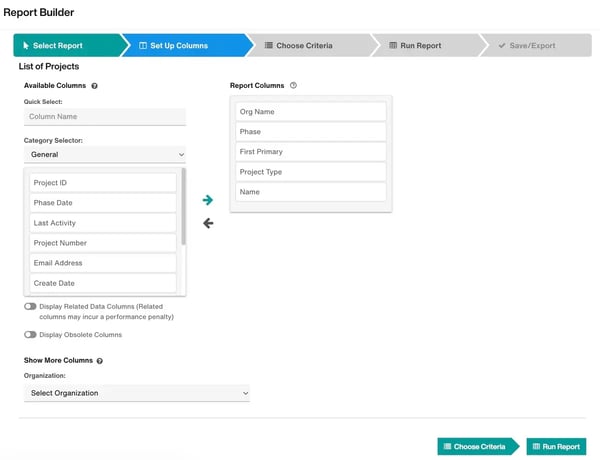Click the Available Columns list scrollbar
This screenshot has height=460, width=600.
point(183,207)
